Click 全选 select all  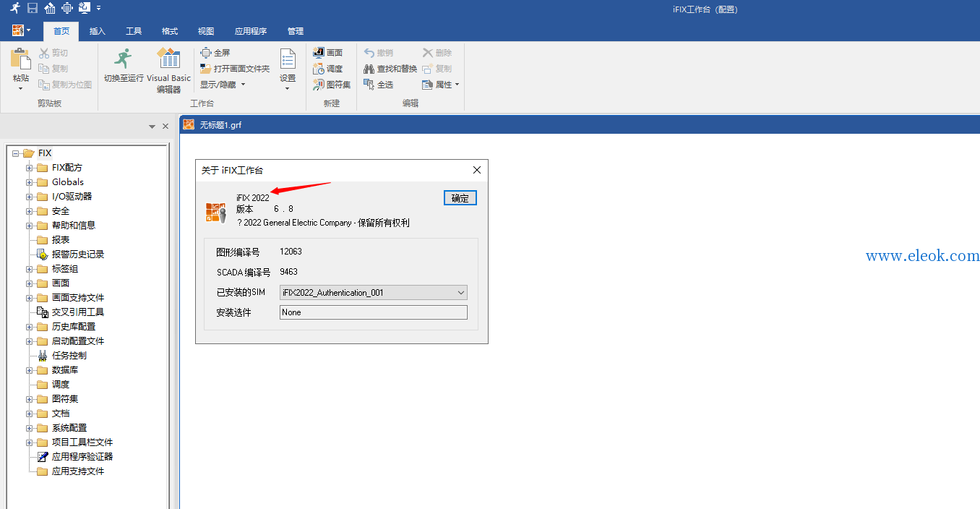pos(379,85)
